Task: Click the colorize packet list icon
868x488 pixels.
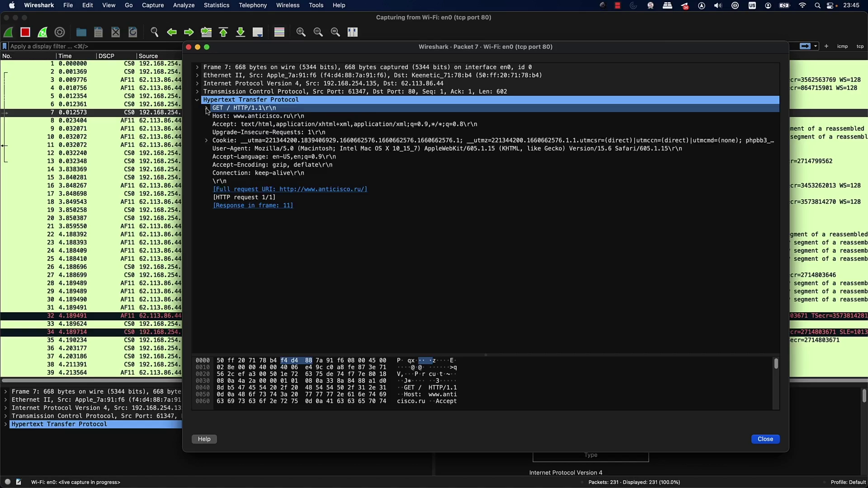Action: [x=279, y=32]
